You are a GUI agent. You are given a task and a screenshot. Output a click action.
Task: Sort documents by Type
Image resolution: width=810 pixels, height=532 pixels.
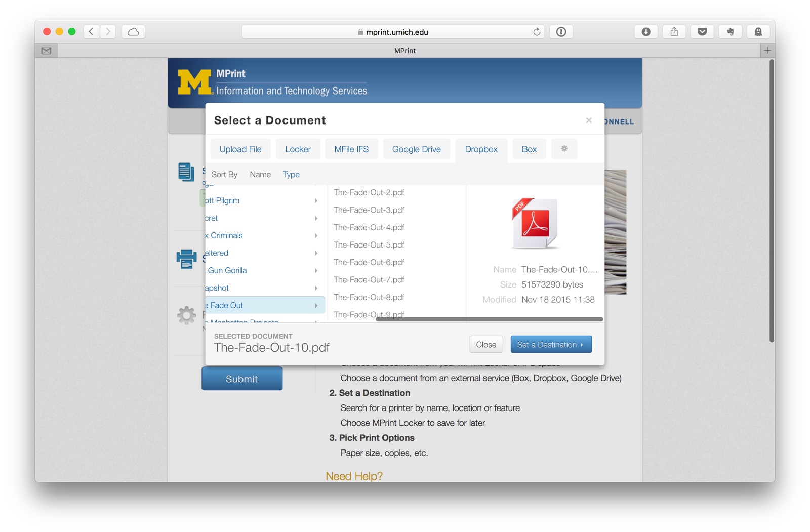point(291,174)
